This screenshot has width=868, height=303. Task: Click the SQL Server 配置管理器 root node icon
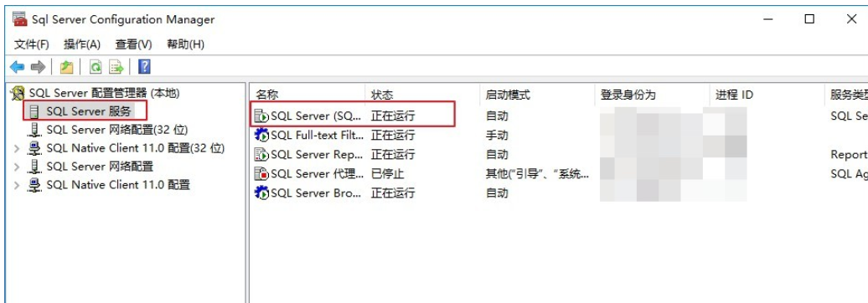click(18, 93)
